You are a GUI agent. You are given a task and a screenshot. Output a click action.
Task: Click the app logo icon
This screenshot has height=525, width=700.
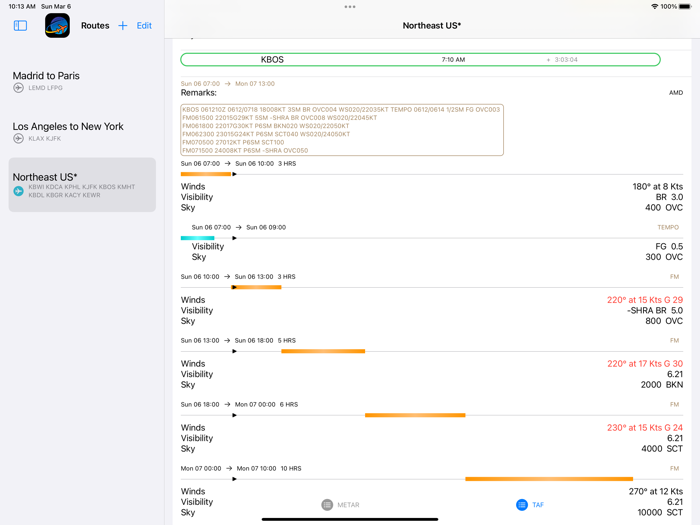click(57, 26)
